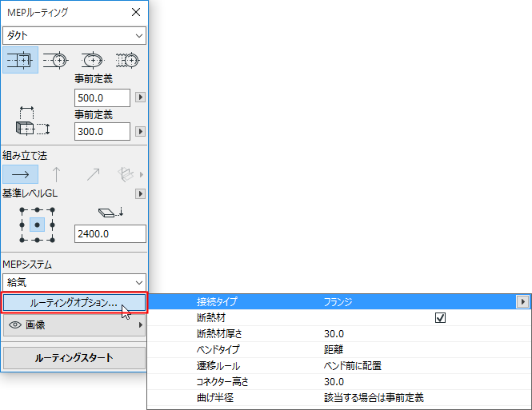Viewport: 532px width, 410px height.
Task: Choose sloped routing construction method arrow
Action: (x=93, y=174)
